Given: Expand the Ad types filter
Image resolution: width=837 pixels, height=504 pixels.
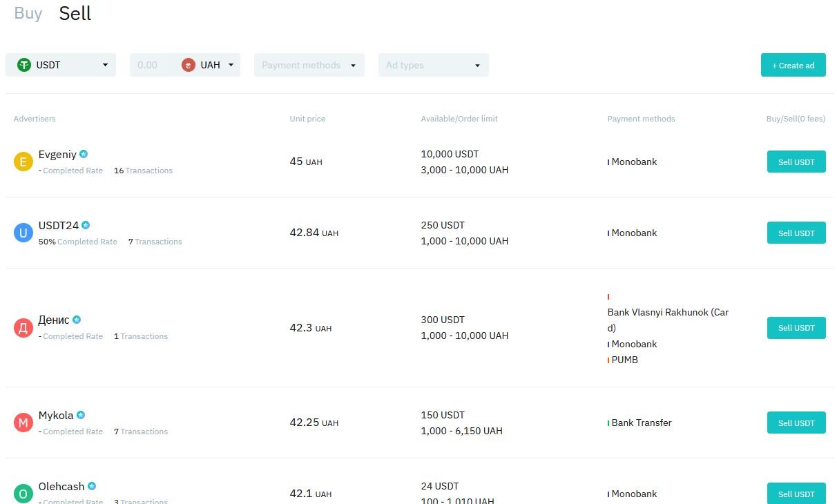Looking at the screenshot, I should pyautogui.click(x=433, y=65).
